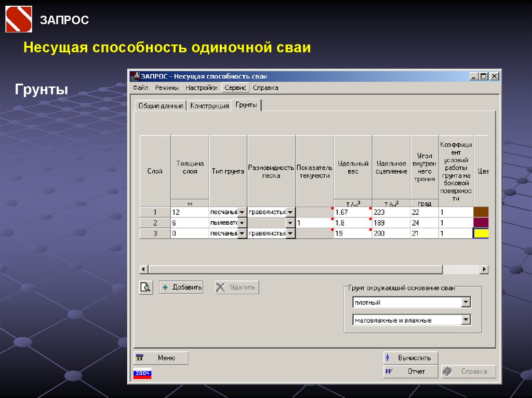The width and height of the screenshot is (532, 398).
Task: Click the right arrow of horizontal scrollbar
Action: 484,269
